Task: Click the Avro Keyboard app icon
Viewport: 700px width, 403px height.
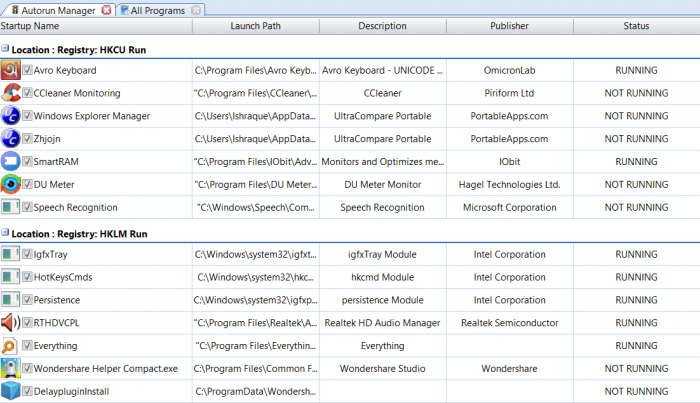Action: click(11, 71)
